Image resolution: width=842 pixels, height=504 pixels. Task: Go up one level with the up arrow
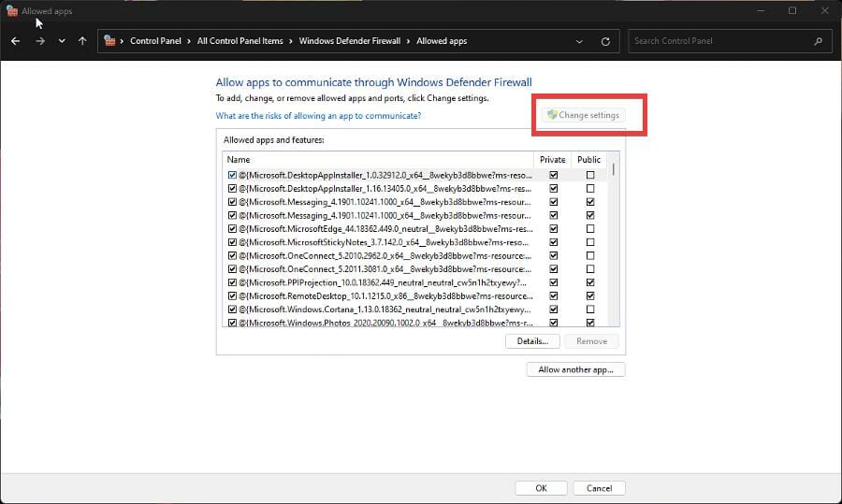point(82,41)
